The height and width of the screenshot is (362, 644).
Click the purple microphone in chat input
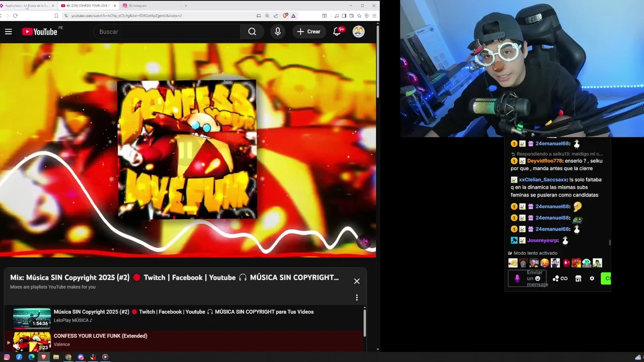click(517, 279)
